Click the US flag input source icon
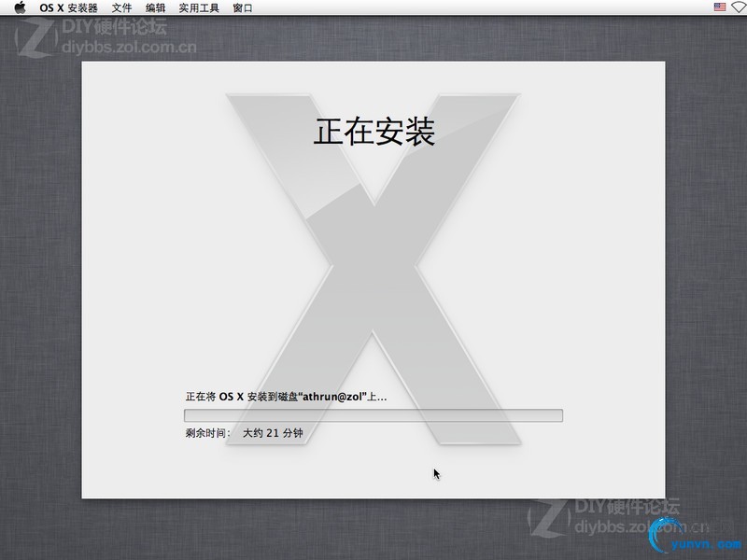 point(720,7)
